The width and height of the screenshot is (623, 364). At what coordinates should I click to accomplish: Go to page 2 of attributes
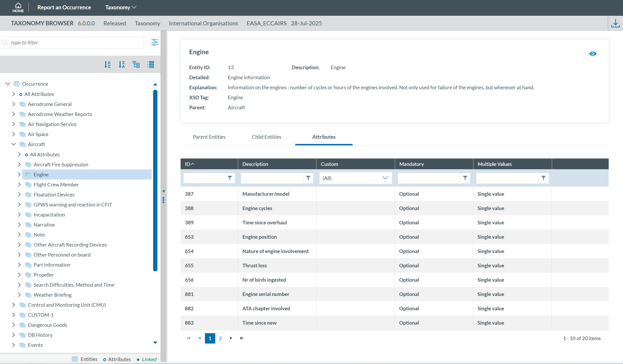click(220, 338)
